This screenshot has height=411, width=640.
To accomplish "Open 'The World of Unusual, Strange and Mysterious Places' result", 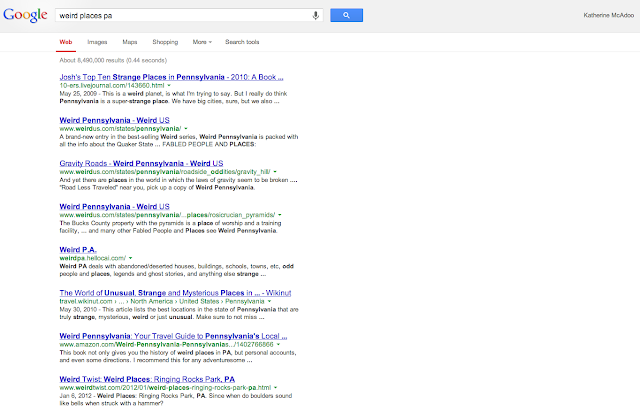I will (175, 293).
